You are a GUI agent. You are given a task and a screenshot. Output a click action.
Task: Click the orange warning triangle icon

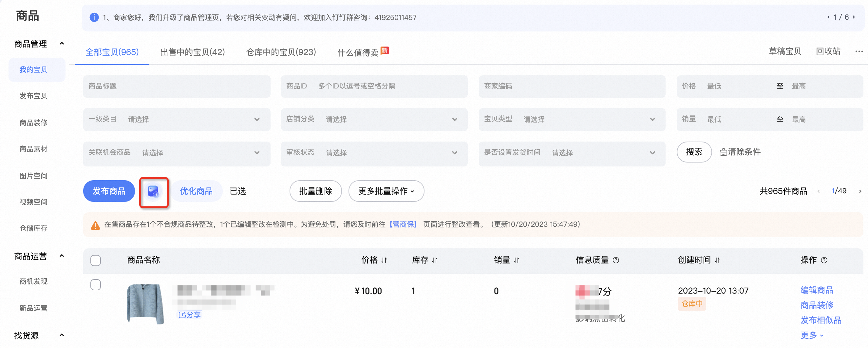(95, 225)
